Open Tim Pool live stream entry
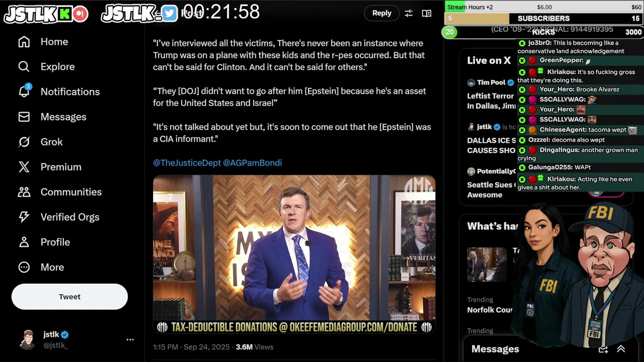The height and width of the screenshot is (362, 644). 491,94
